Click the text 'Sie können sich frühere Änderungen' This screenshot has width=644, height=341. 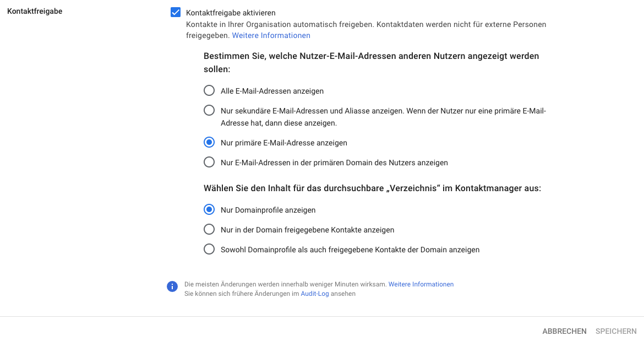[242, 294]
